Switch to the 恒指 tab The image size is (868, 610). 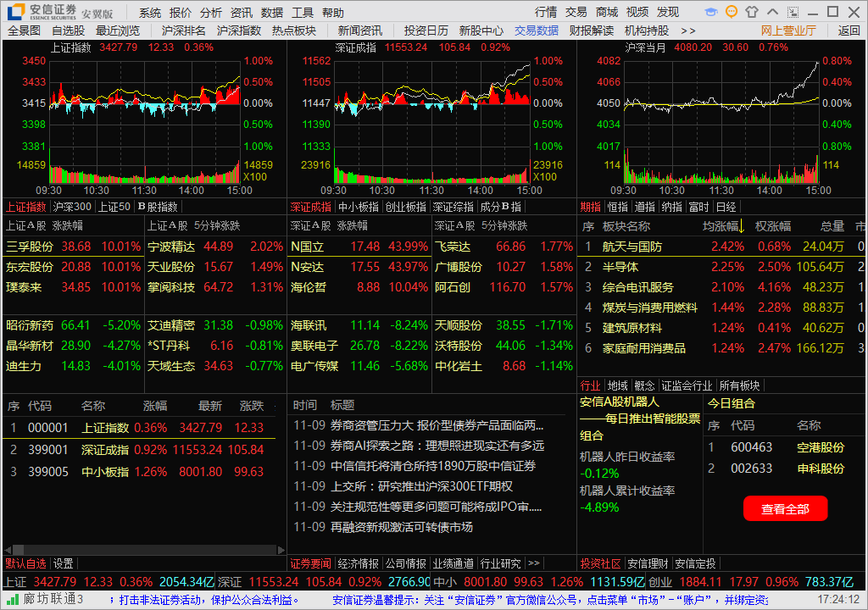pyautogui.click(x=618, y=207)
